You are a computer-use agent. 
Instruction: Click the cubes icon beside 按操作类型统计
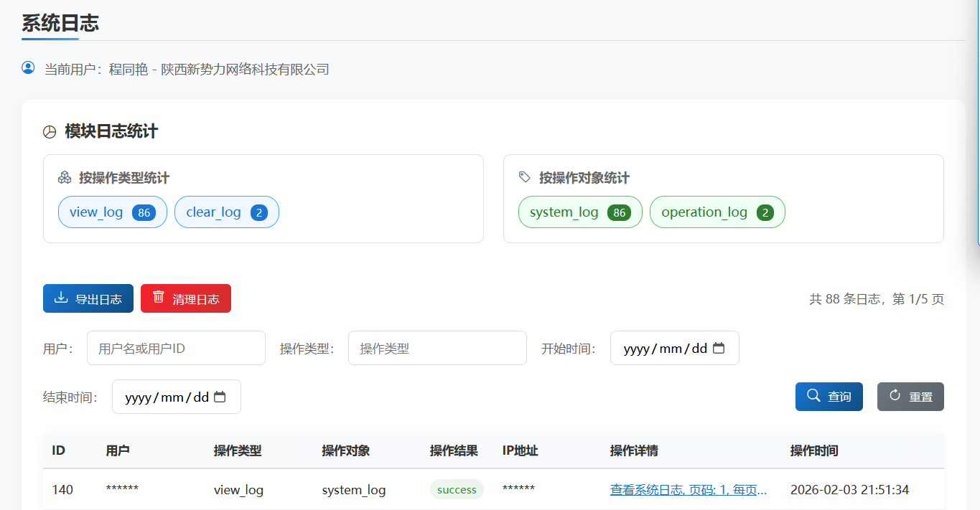(65, 178)
